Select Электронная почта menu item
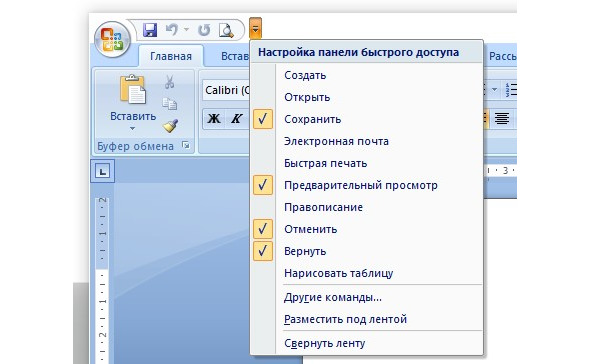The height and width of the screenshot is (364, 591). (367, 141)
